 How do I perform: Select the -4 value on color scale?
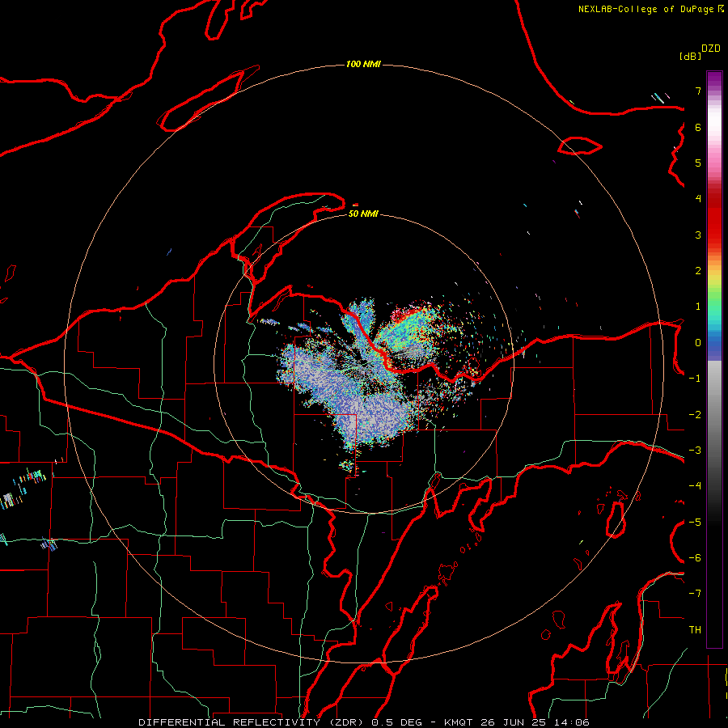(x=695, y=486)
